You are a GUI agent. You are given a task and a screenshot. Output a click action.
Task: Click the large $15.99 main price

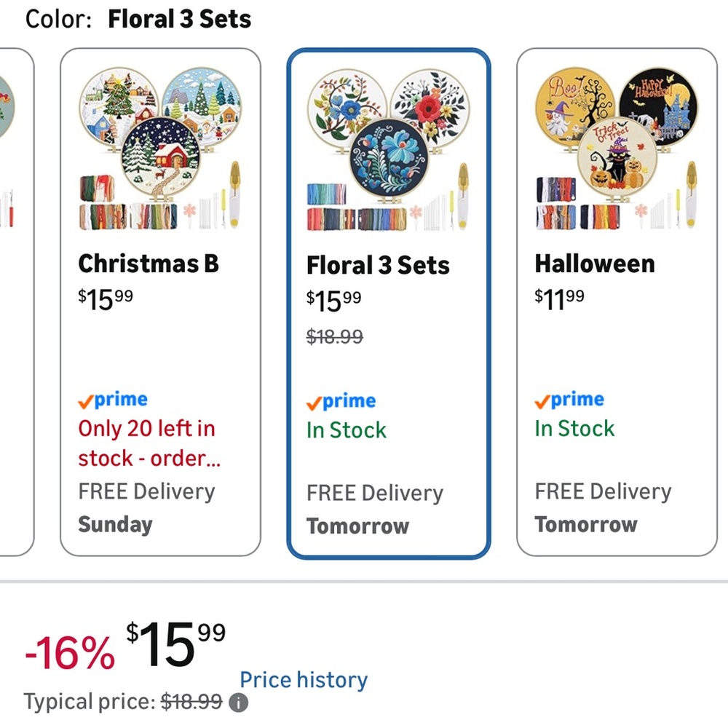pyautogui.click(x=175, y=645)
